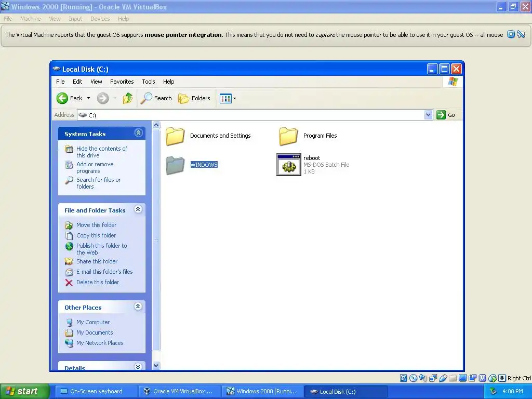The image size is (532, 399).
Task: Select the reboot batch file icon
Action: [289, 165]
